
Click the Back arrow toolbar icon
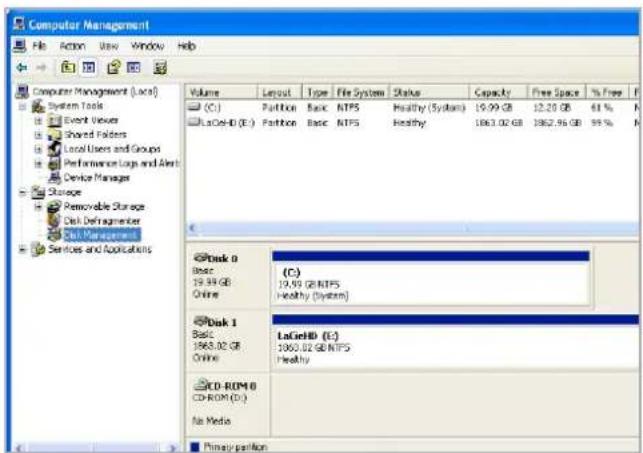[x=22, y=67]
